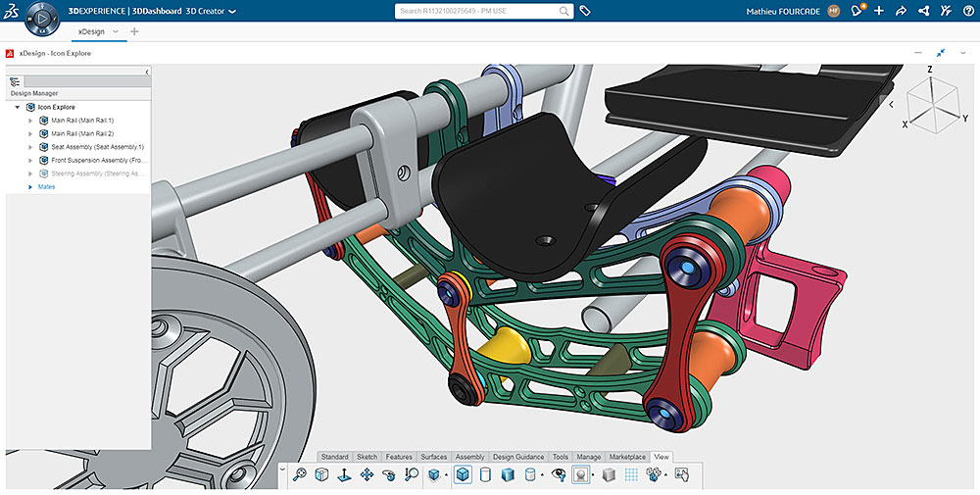Open the help question mark icon
Image resolution: width=980 pixels, height=495 pixels.
[x=967, y=11]
